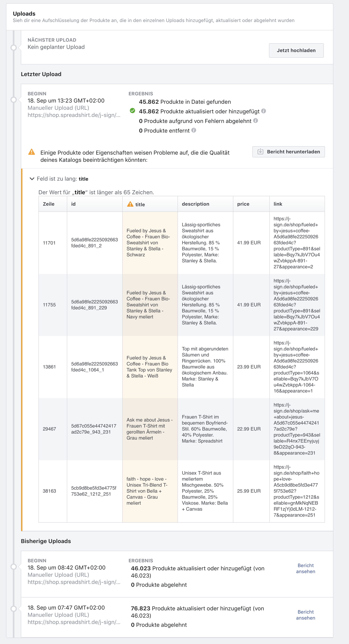Click the timeline marker for 'Nächster Upload'
The width and height of the screenshot is (349, 644).
(14, 47)
